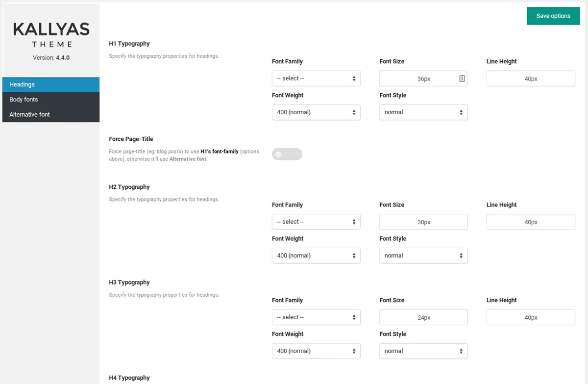Focus the H3 Line Height input
Viewport: 588px width, 384px height.
[531, 317]
